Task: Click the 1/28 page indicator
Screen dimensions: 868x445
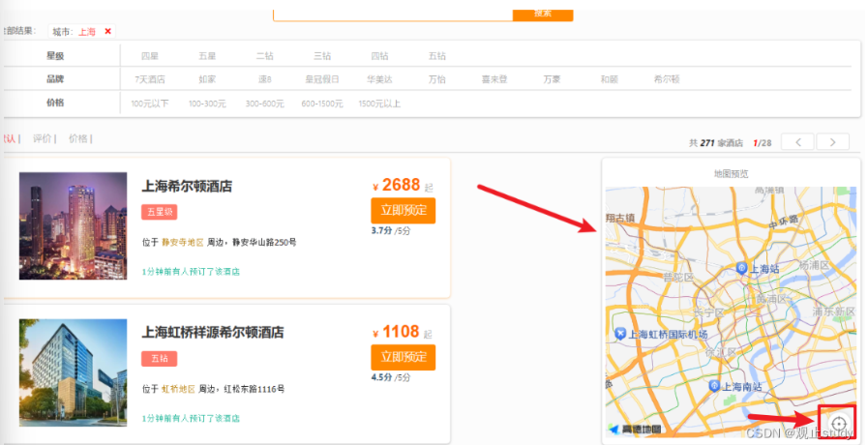Action: click(763, 143)
